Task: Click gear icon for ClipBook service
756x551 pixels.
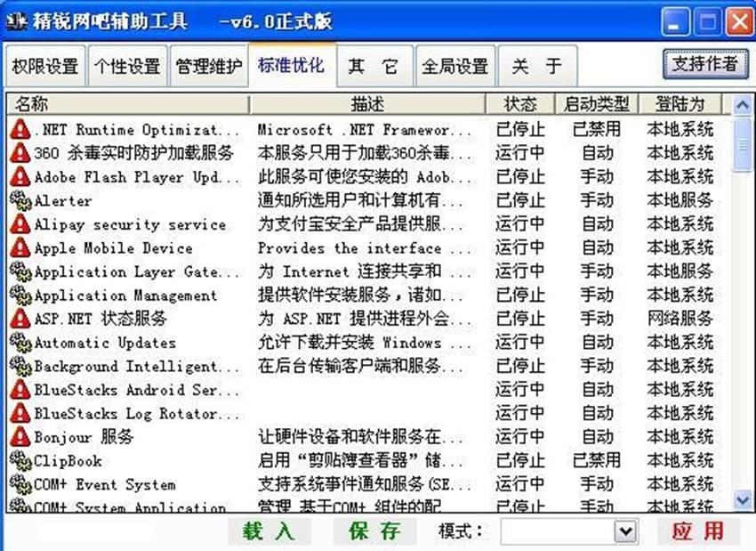Action: [20, 460]
